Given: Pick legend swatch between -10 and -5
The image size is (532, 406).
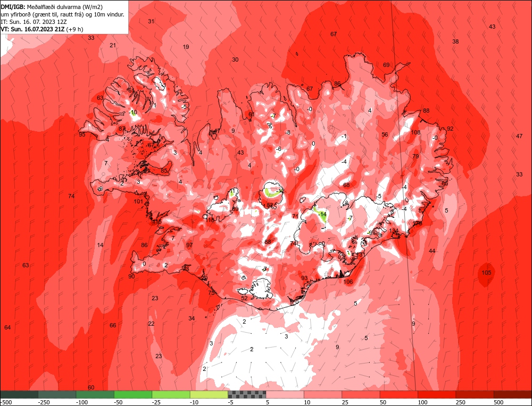Looking at the screenshot, I should [x=209, y=394].
